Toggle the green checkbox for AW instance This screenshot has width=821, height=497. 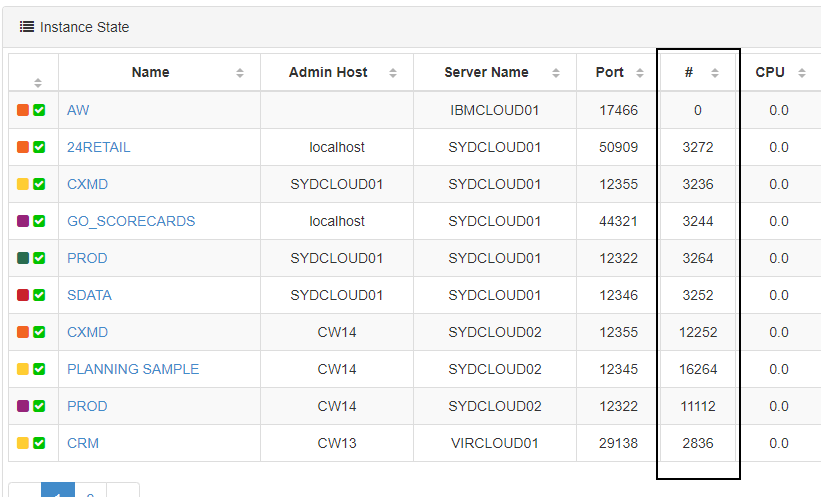pos(39,110)
